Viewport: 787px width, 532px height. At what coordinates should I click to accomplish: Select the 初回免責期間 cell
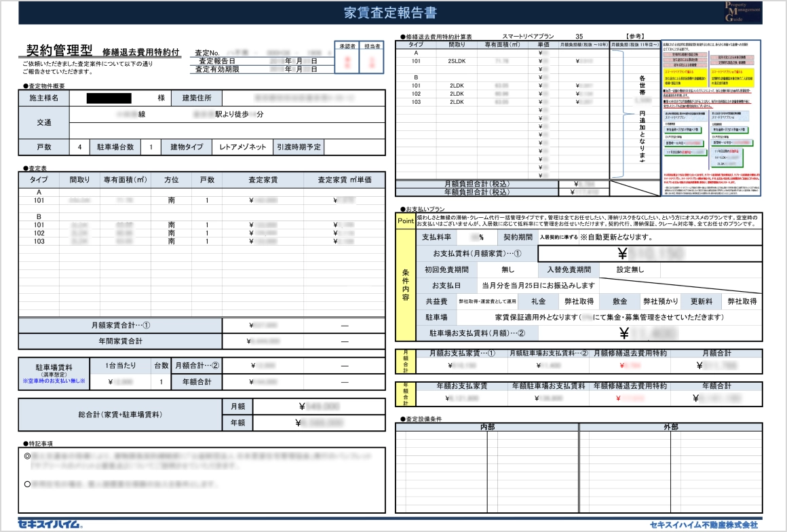pyautogui.click(x=446, y=269)
